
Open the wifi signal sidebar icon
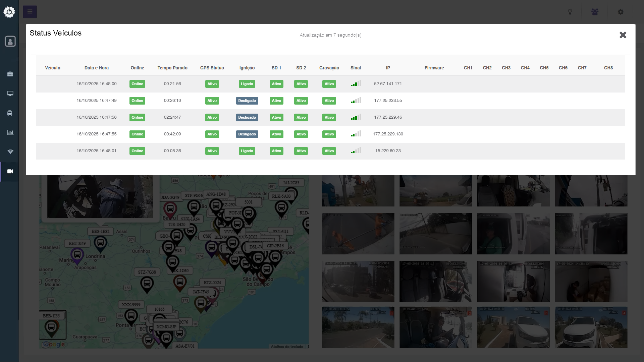pyautogui.click(x=10, y=152)
